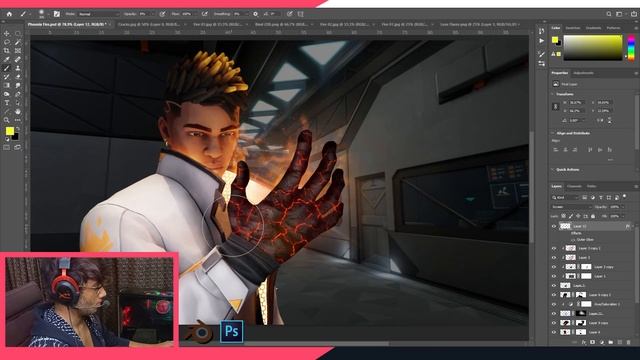Select the Hand tool
Viewport: 640px width, 360px height.
(18, 111)
